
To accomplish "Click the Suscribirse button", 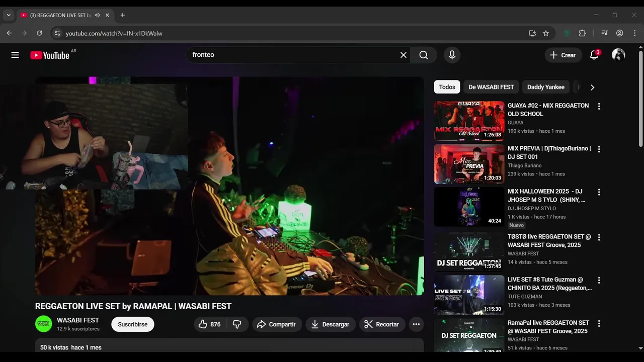I will [x=133, y=324].
